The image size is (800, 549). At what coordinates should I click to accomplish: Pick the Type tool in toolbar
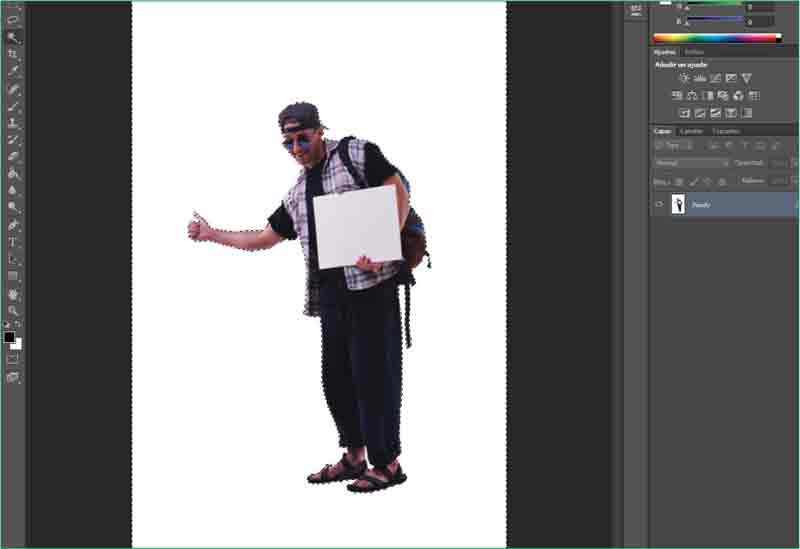pos(13,242)
